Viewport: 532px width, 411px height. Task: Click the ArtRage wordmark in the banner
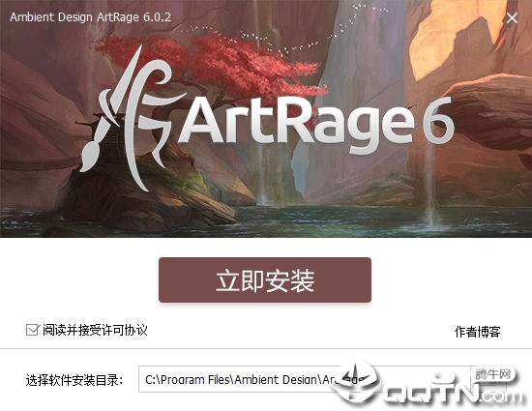(x=297, y=124)
